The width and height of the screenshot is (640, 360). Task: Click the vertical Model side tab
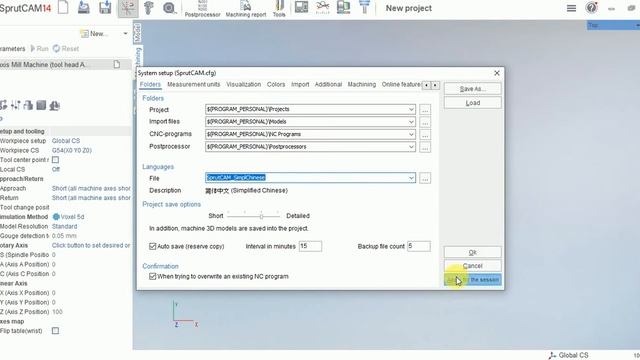point(138,32)
